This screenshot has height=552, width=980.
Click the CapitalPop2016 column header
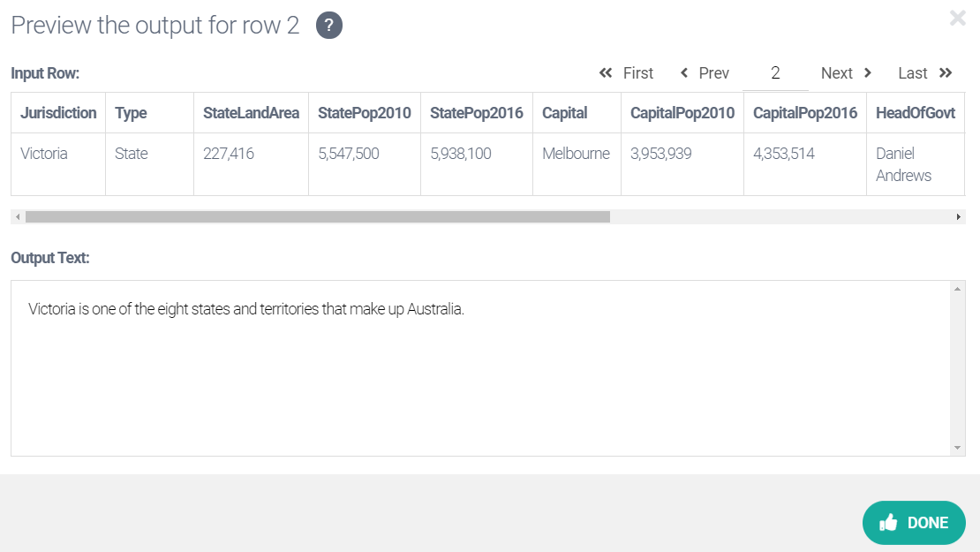pos(805,113)
